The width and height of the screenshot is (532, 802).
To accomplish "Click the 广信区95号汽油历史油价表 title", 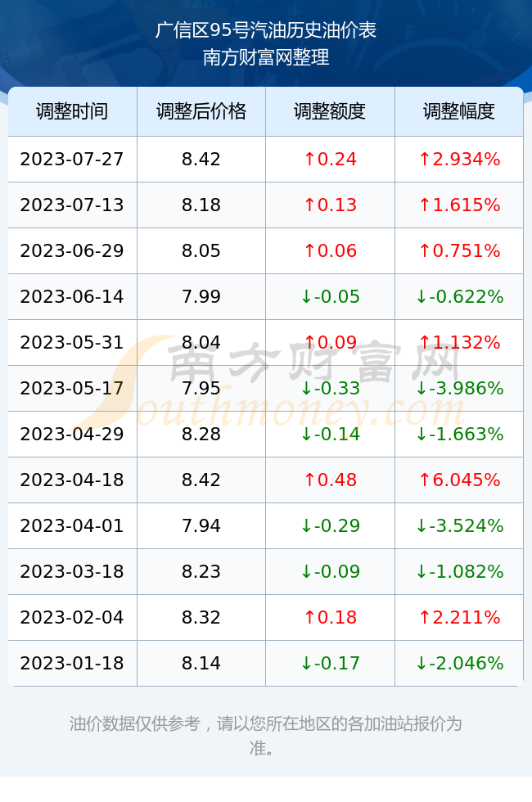I will 266,30.
